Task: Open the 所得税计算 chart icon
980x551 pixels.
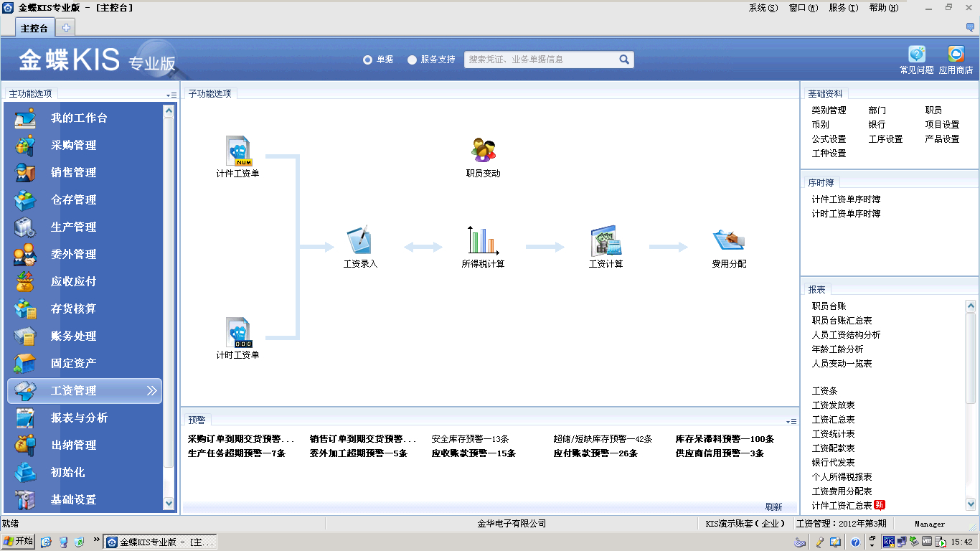Action: [x=483, y=241]
